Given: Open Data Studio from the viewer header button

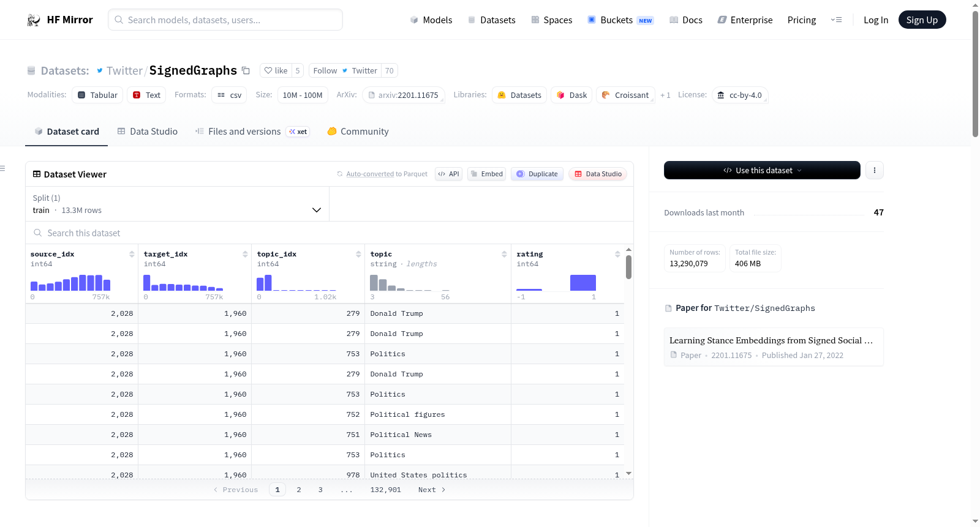Looking at the screenshot, I should pos(598,174).
